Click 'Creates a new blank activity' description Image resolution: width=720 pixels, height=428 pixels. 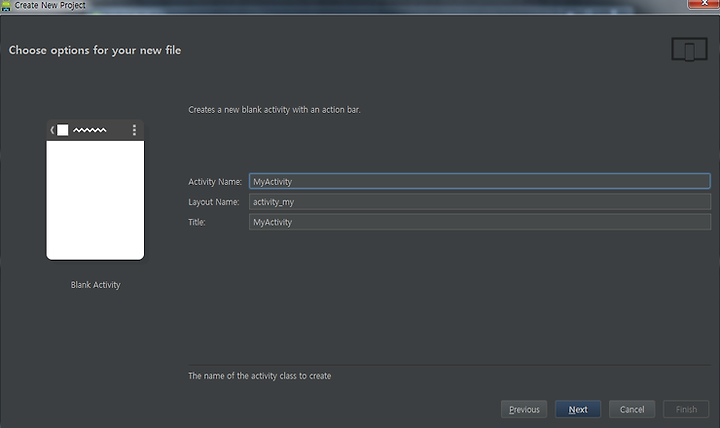click(x=274, y=110)
